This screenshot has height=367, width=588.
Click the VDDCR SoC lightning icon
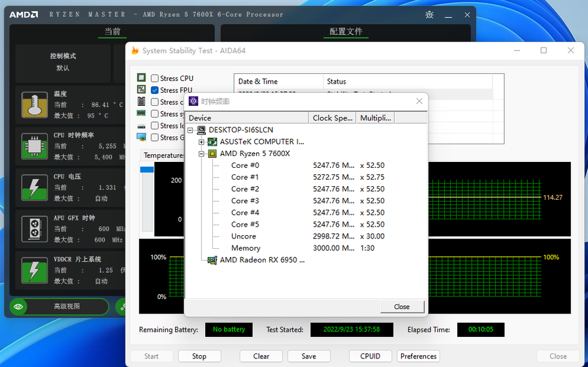(x=34, y=269)
